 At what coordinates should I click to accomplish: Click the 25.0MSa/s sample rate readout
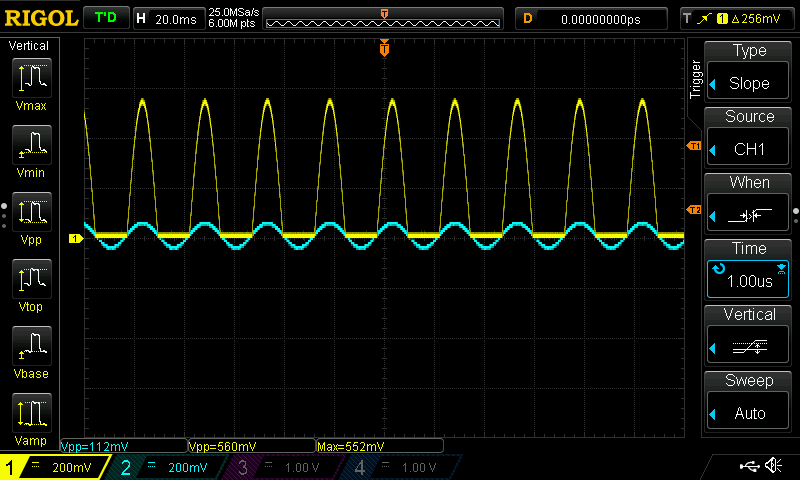pyautogui.click(x=234, y=12)
